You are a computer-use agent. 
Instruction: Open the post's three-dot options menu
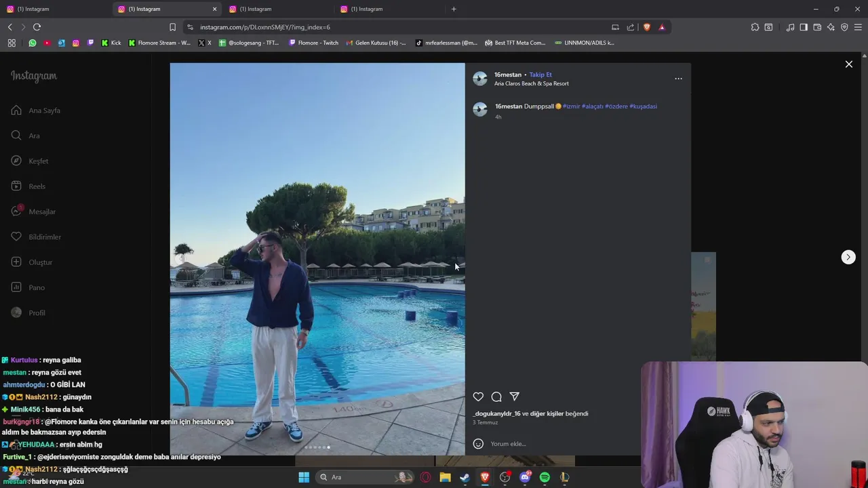click(678, 79)
